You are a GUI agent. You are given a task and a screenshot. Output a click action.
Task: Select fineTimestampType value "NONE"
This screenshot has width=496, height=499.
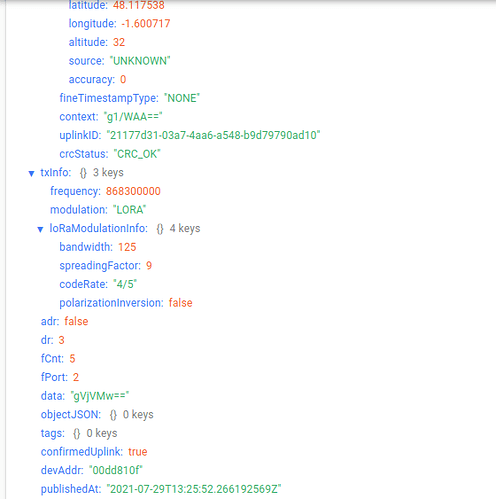pyautogui.click(x=182, y=98)
